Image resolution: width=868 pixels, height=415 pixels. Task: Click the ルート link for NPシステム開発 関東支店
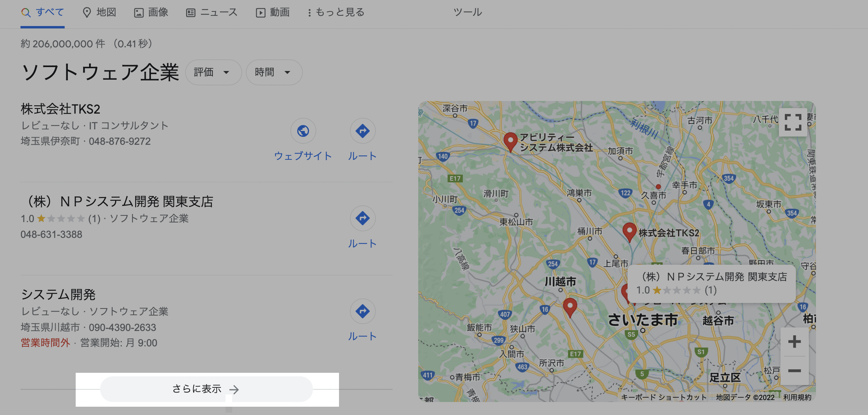point(362,243)
